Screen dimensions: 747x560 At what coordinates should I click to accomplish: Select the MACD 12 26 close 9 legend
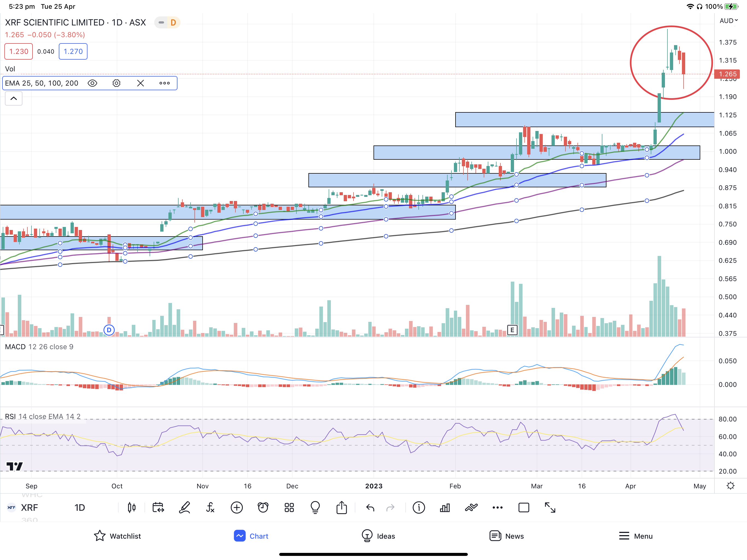coord(39,346)
